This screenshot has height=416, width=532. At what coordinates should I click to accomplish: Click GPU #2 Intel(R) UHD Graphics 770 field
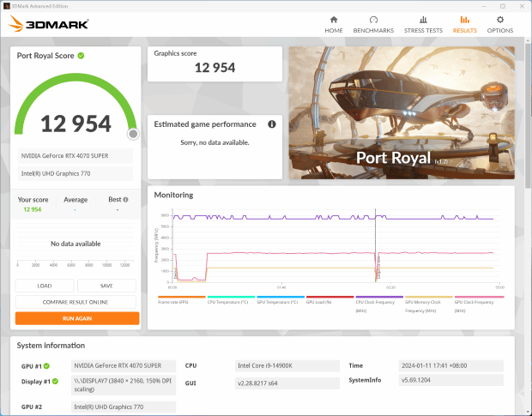point(124,407)
